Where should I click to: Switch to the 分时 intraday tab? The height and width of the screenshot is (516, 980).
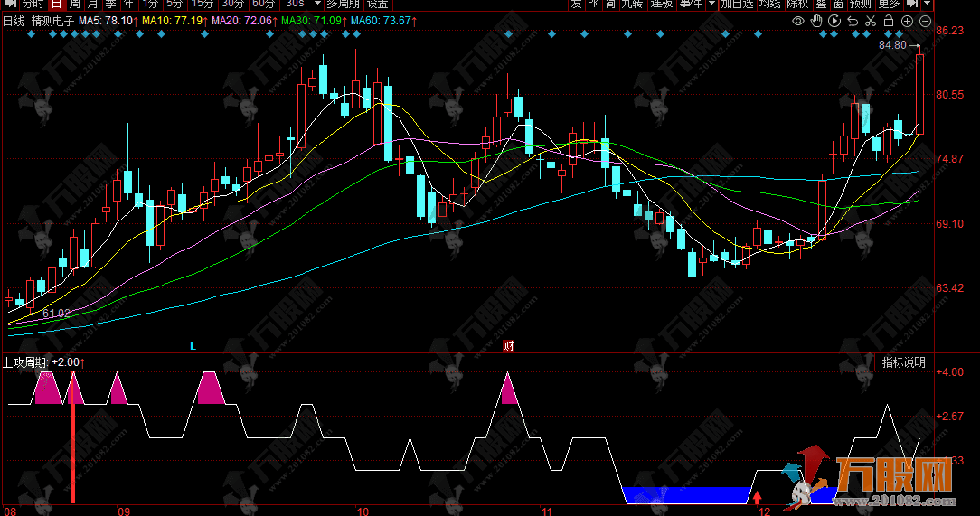pos(33,5)
